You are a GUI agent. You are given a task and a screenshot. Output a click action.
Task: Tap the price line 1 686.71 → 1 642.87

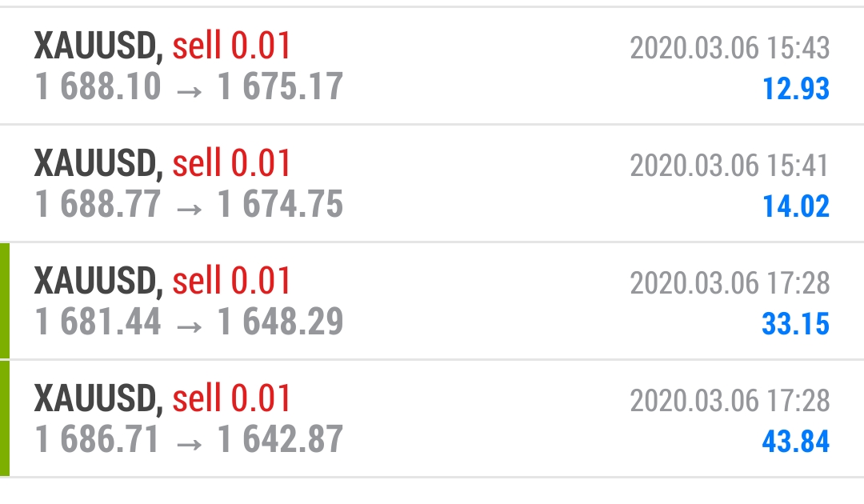click(x=189, y=439)
